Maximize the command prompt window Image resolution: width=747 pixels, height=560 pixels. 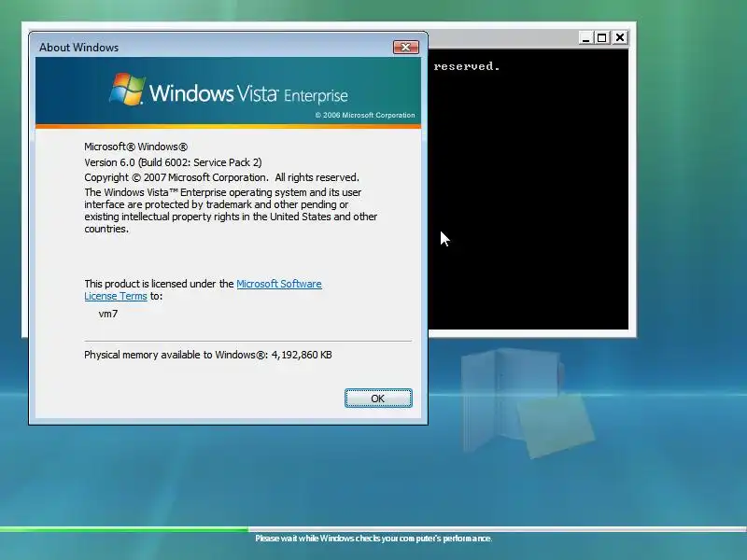tap(602, 37)
